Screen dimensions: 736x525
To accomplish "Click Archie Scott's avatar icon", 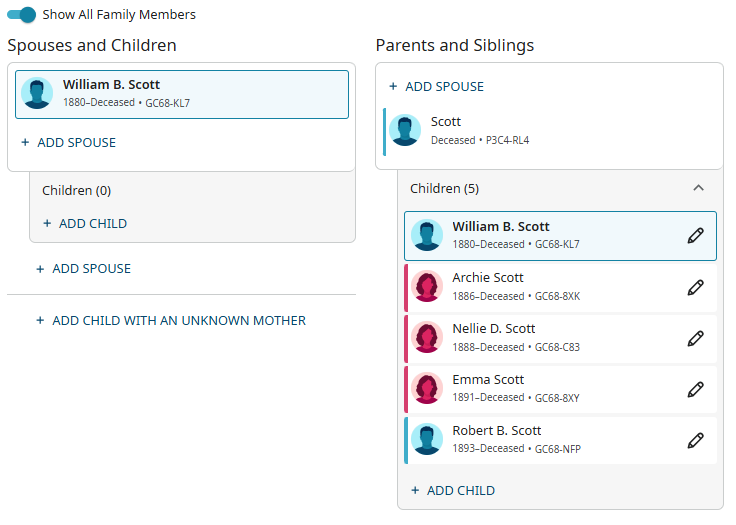I will 428,287.
